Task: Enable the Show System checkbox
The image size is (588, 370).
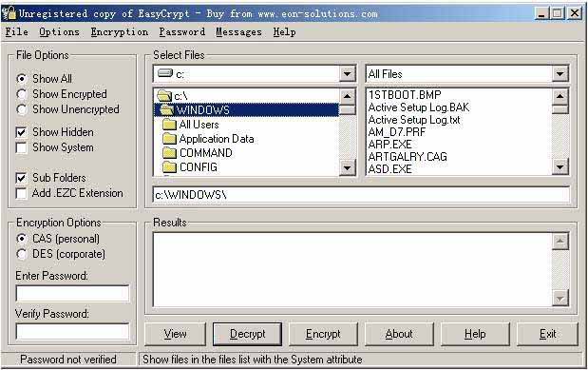Action: point(22,147)
